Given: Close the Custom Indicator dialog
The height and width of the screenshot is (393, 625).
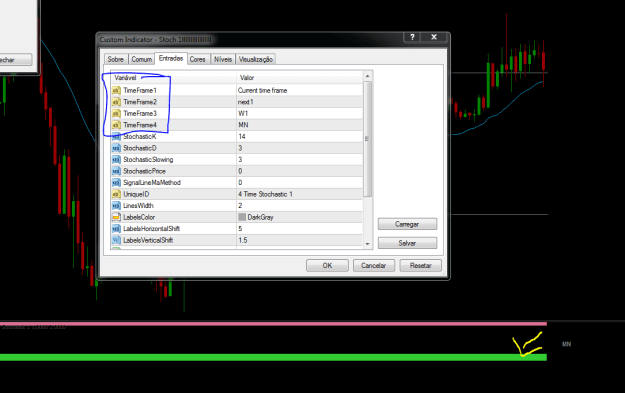Looking at the screenshot, I should pos(434,37).
